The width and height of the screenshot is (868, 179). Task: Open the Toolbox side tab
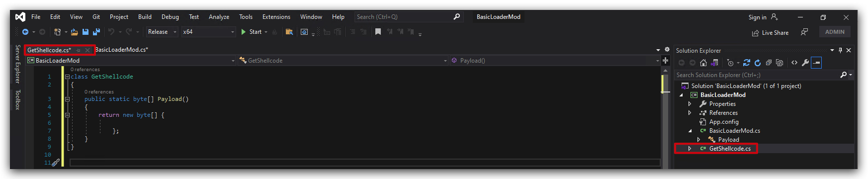tap(17, 100)
